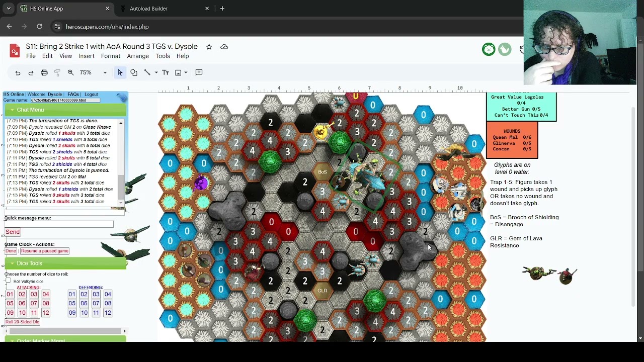Screen dimensions: 644x362
Task: Open a new browser tab
Action: (x=222, y=9)
